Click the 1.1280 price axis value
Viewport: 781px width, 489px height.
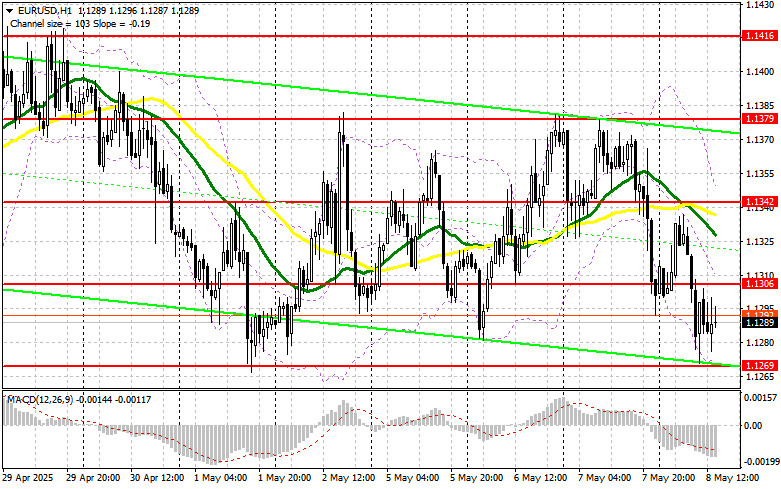coord(760,343)
